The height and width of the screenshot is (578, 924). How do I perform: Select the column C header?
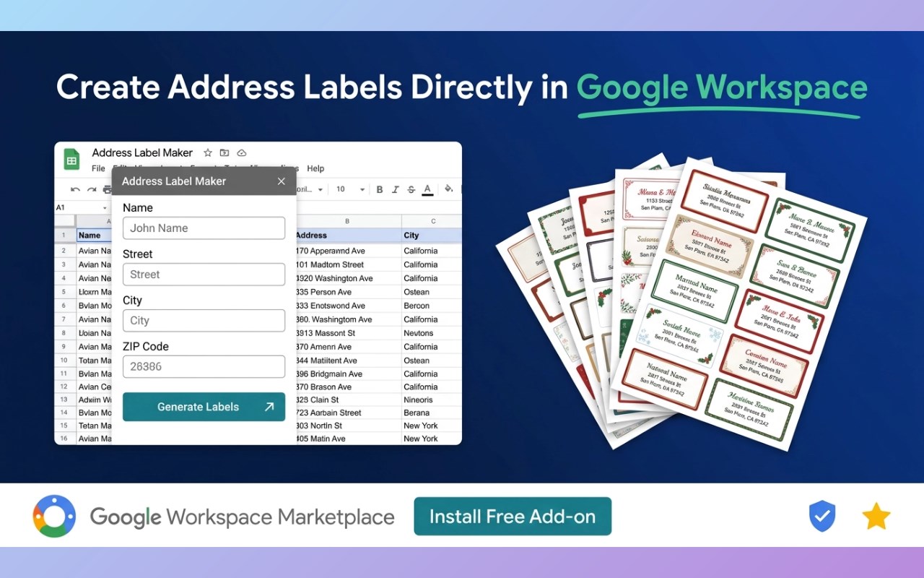(432, 221)
